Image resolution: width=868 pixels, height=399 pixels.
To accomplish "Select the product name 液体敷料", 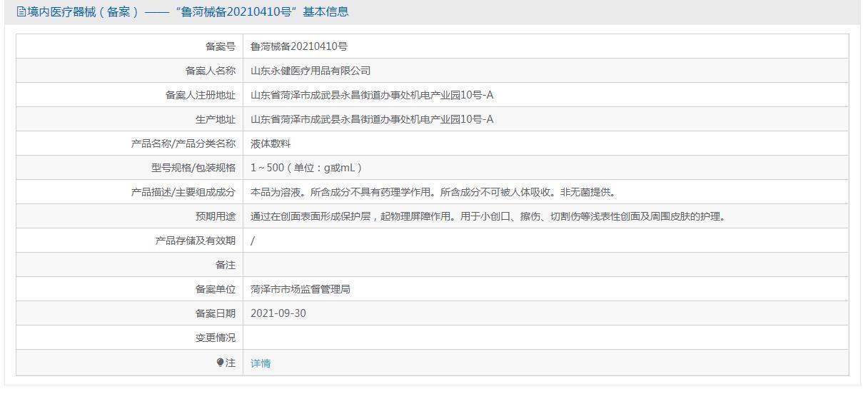I will (271, 143).
